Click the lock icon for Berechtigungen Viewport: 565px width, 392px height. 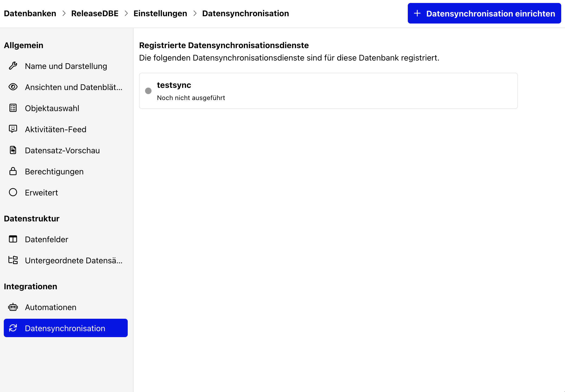pos(13,171)
